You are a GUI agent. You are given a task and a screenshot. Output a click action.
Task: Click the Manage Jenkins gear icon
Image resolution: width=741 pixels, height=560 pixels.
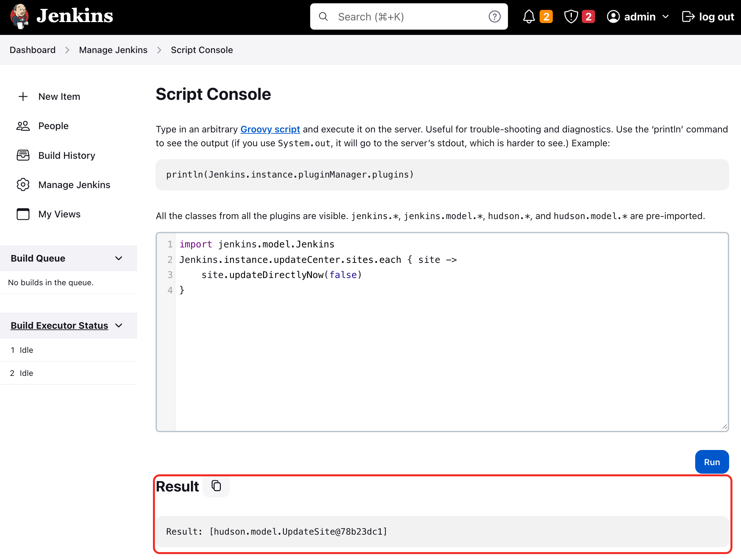pyautogui.click(x=23, y=185)
